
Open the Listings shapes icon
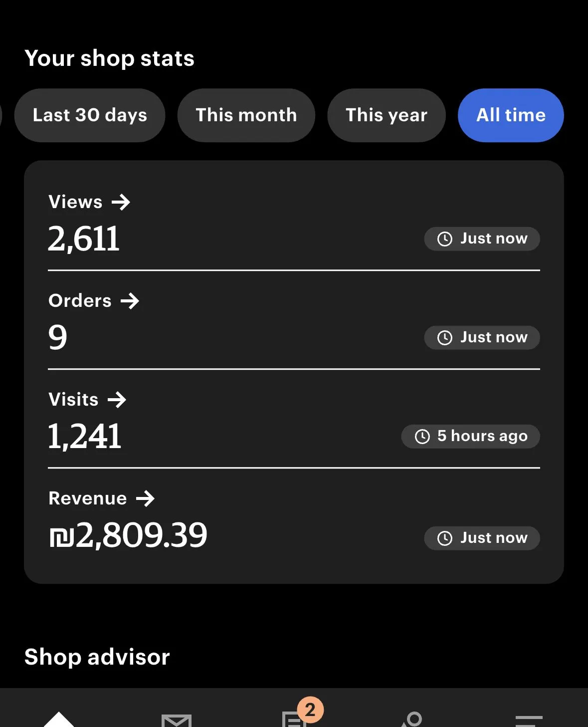pos(412,719)
